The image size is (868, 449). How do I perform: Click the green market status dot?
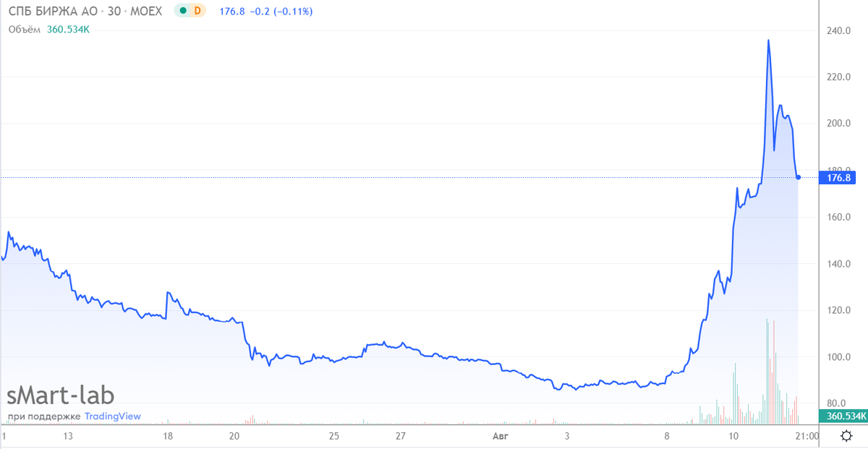182,12
